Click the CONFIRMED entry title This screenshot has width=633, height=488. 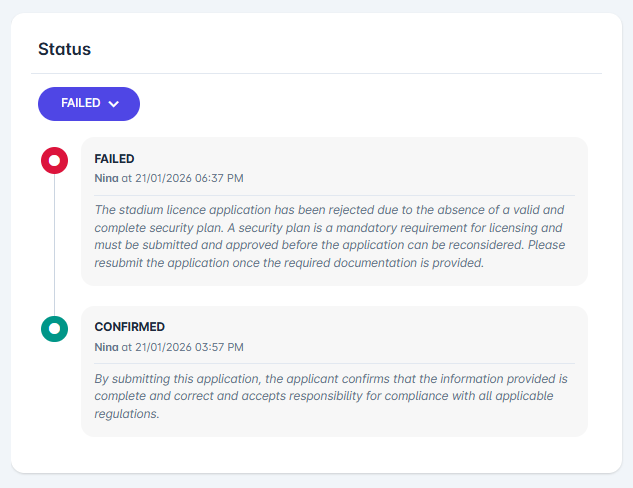tap(129, 327)
